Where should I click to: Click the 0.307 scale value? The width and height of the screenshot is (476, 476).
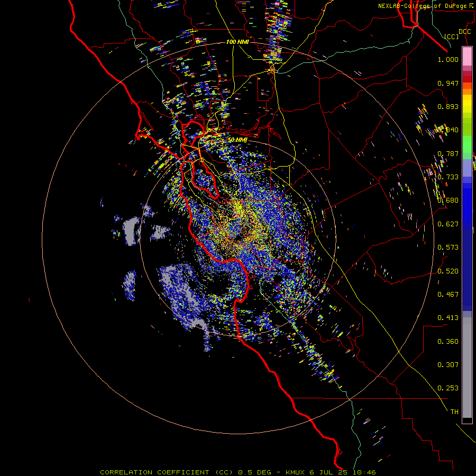448,365
